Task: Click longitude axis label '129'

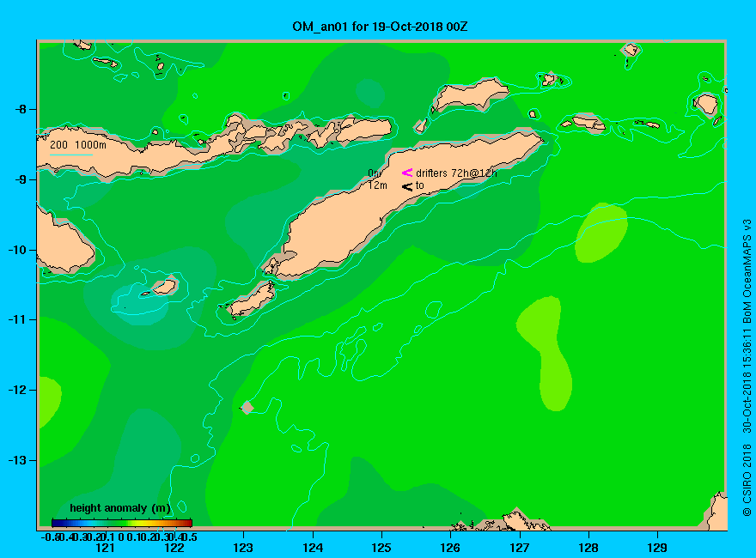Action: point(657,548)
